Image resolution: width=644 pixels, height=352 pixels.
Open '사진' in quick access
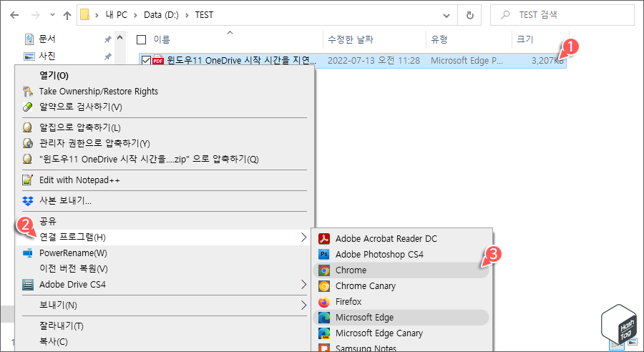(x=47, y=56)
